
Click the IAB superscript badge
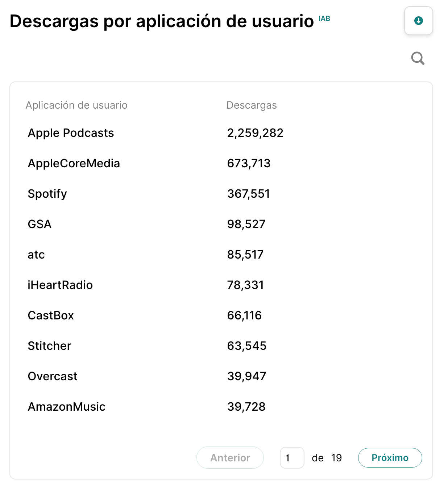(x=324, y=19)
